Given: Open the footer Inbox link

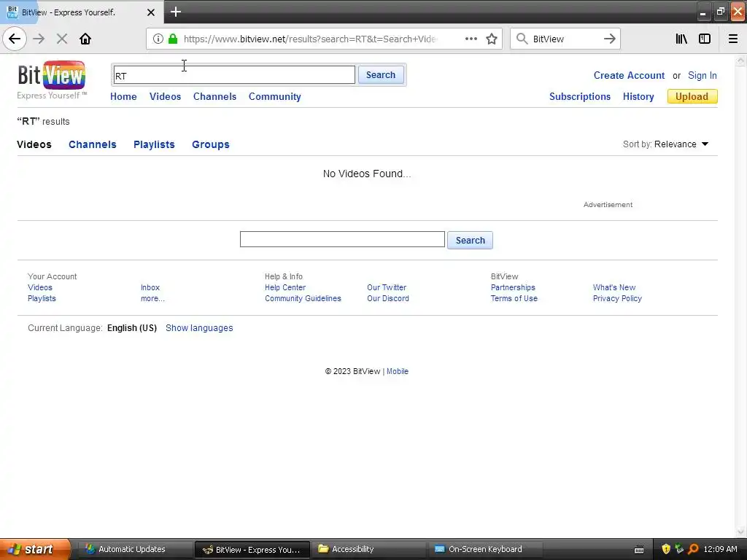Looking at the screenshot, I should (x=150, y=287).
